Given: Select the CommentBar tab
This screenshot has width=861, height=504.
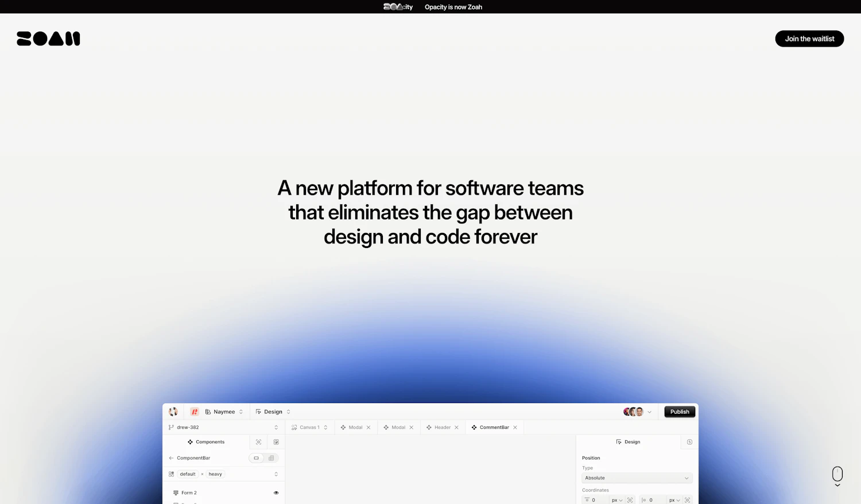Looking at the screenshot, I should 494,427.
